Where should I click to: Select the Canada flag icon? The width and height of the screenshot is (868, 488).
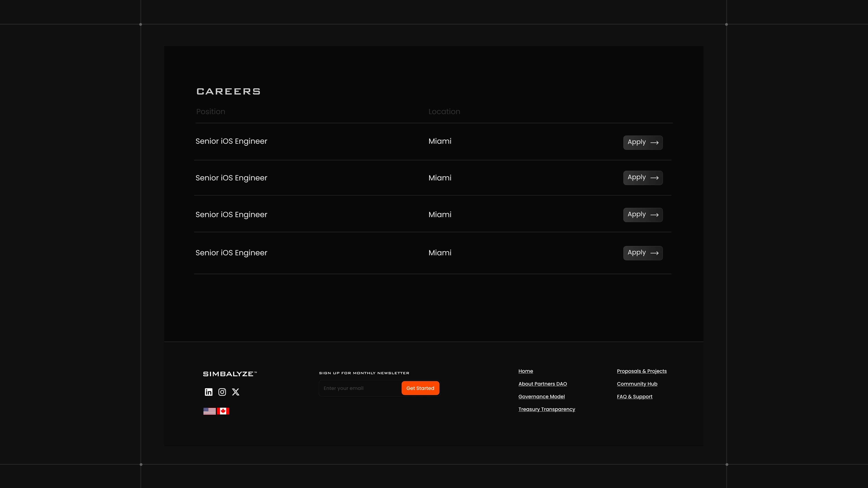pos(223,411)
